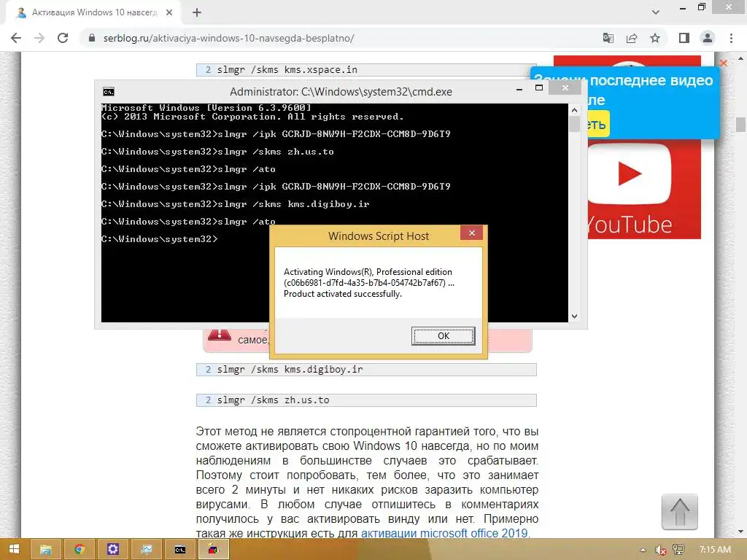Reload the serblog.ru page
747x560 pixels.
[x=63, y=38]
